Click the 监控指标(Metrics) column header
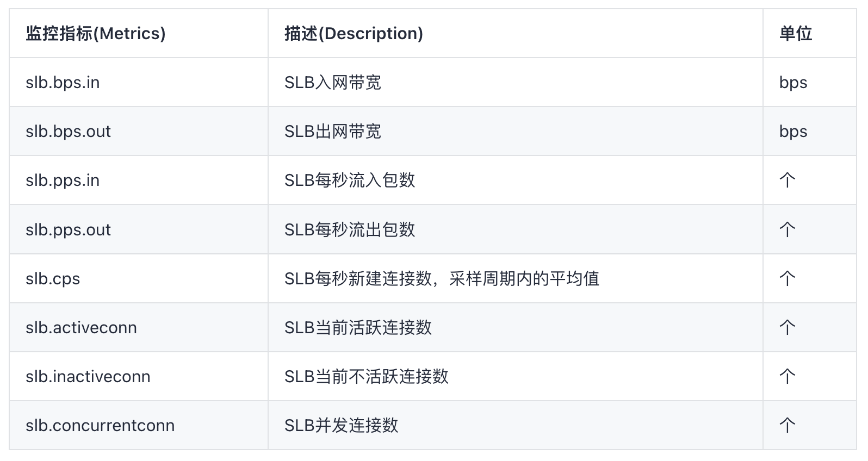Viewport: 868px width, 461px height. point(95,34)
